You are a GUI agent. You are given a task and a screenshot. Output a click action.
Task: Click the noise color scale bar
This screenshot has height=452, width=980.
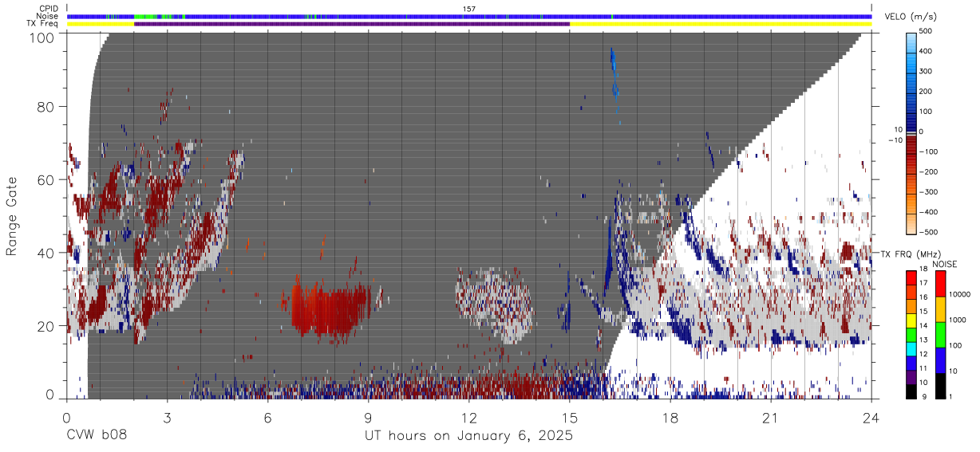pos(941,334)
